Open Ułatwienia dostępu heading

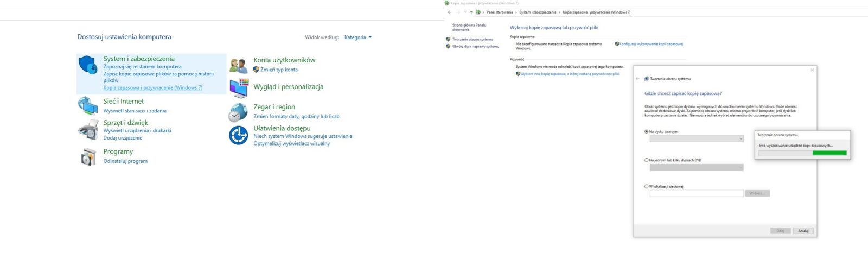coord(282,129)
